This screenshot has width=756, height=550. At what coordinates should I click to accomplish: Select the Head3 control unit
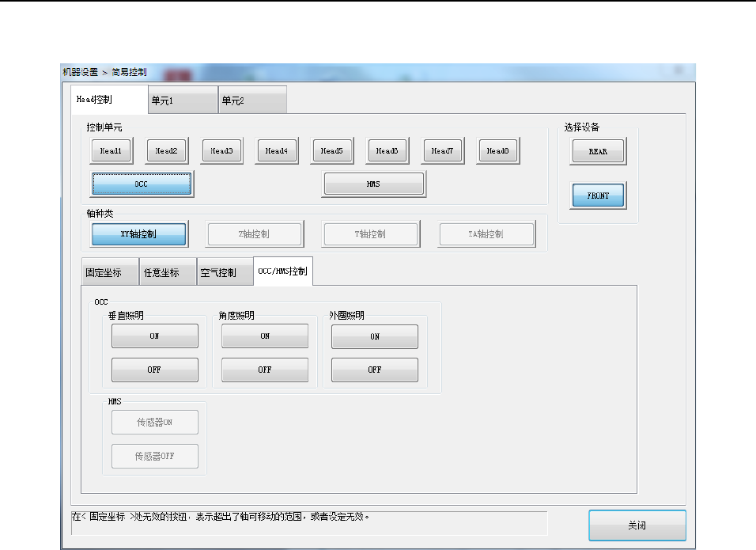[221, 151]
